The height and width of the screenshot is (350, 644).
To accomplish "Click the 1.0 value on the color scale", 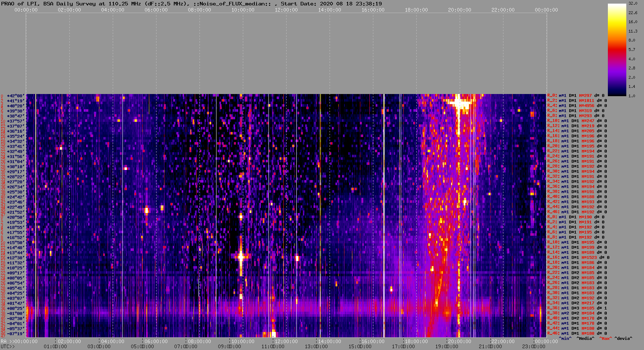I will (632, 96).
